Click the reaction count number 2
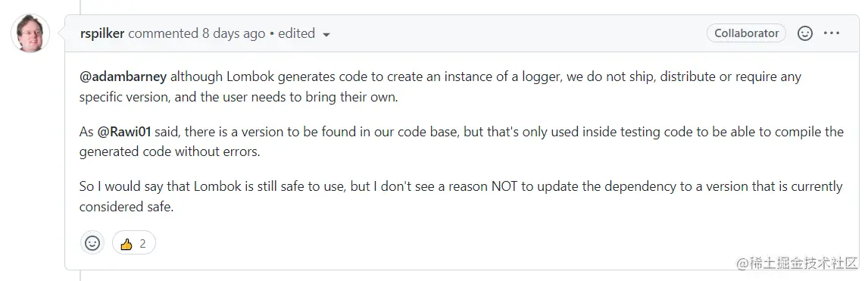This screenshot has height=281, width=868. pyautogui.click(x=142, y=243)
